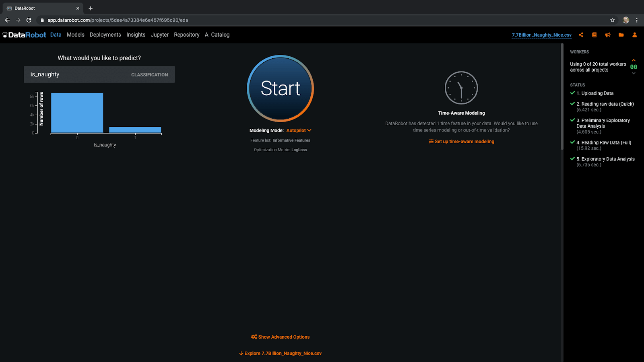Click the LogLoss optimization metric
644x362 pixels.
click(x=299, y=150)
